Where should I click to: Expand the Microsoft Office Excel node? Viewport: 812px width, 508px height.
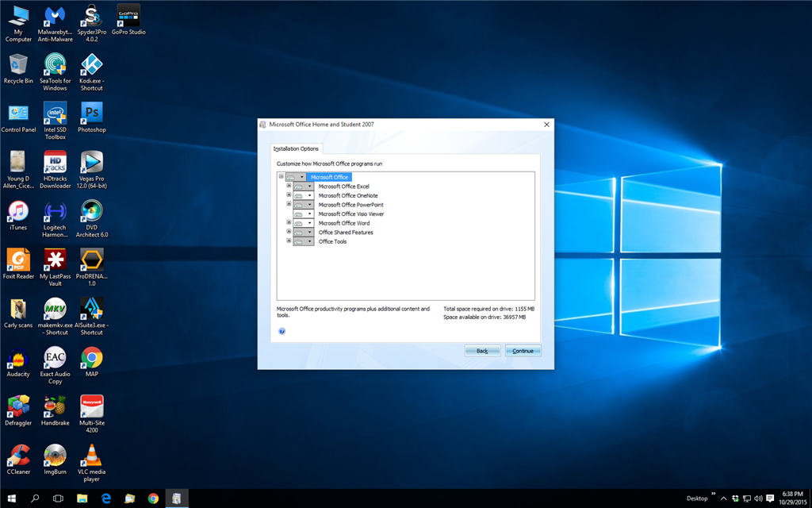click(x=289, y=186)
